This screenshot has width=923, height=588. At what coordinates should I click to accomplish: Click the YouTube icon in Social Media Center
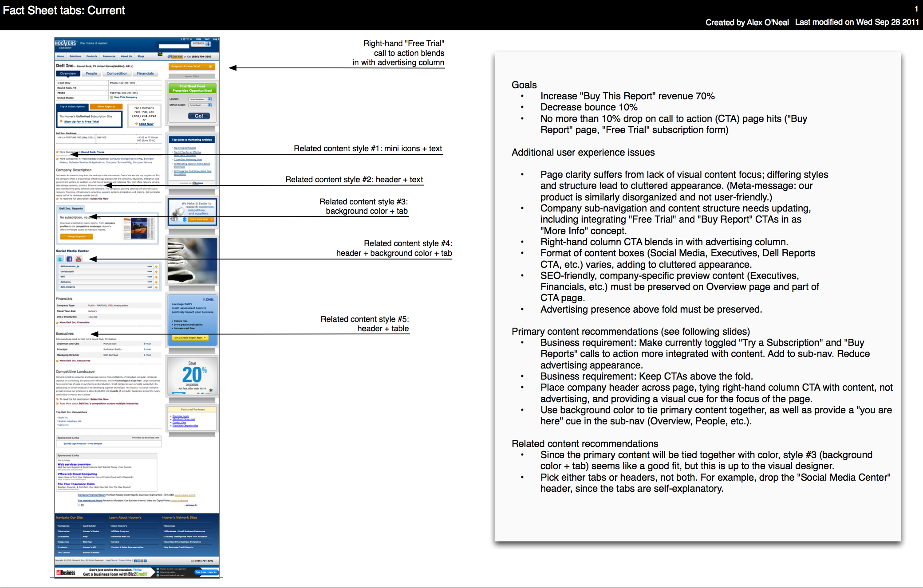point(79,259)
